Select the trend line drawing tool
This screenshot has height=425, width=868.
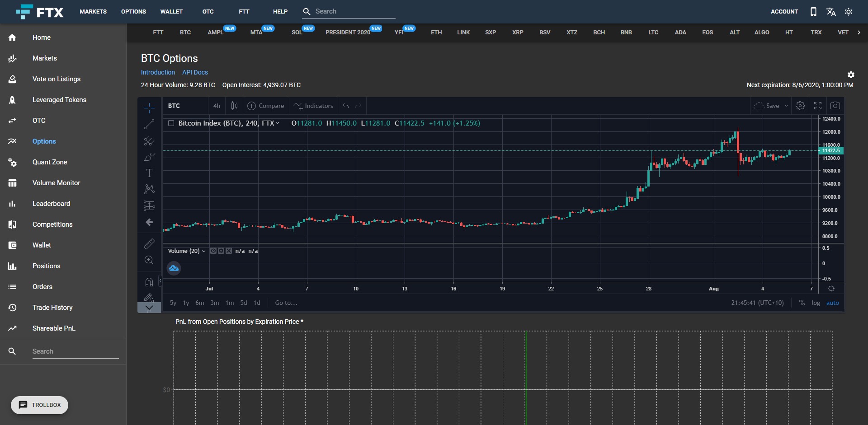click(x=149, y=124)
